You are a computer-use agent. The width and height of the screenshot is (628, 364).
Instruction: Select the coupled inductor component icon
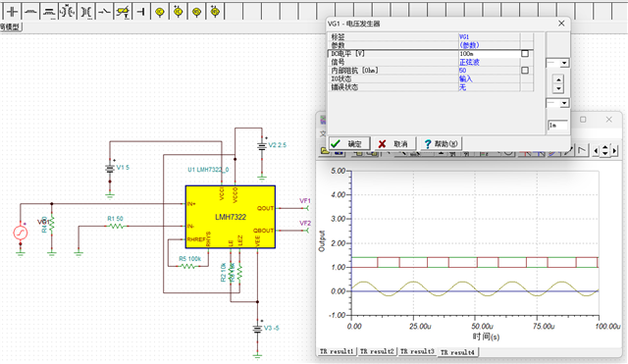point(49,12)
